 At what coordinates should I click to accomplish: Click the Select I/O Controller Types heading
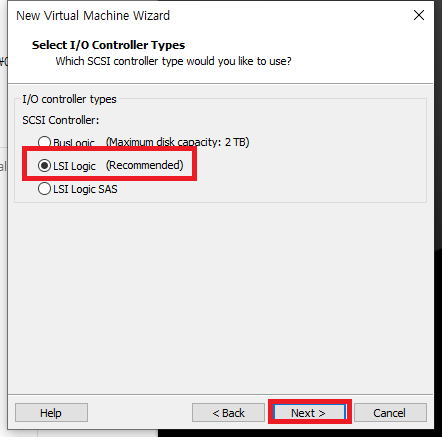(108, 45)
